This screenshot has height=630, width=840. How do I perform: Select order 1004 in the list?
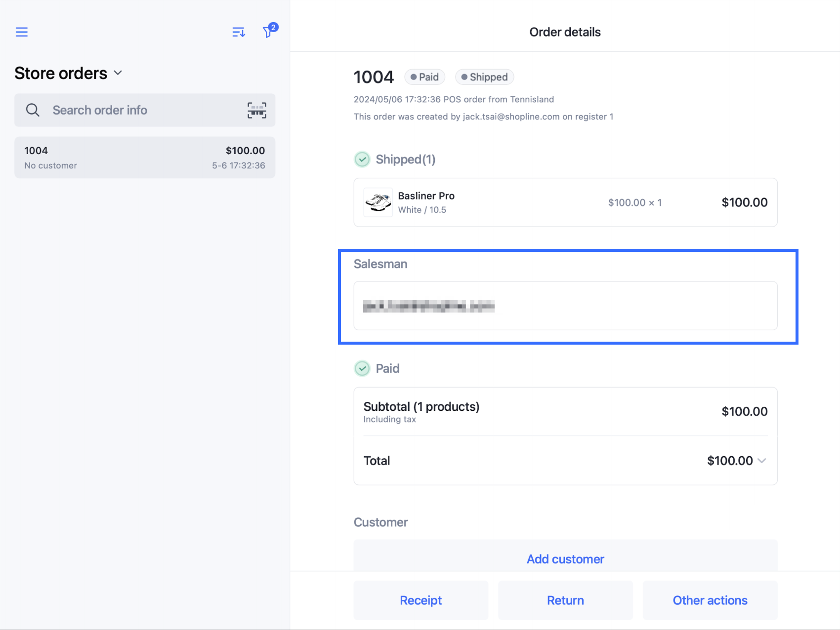145,157
